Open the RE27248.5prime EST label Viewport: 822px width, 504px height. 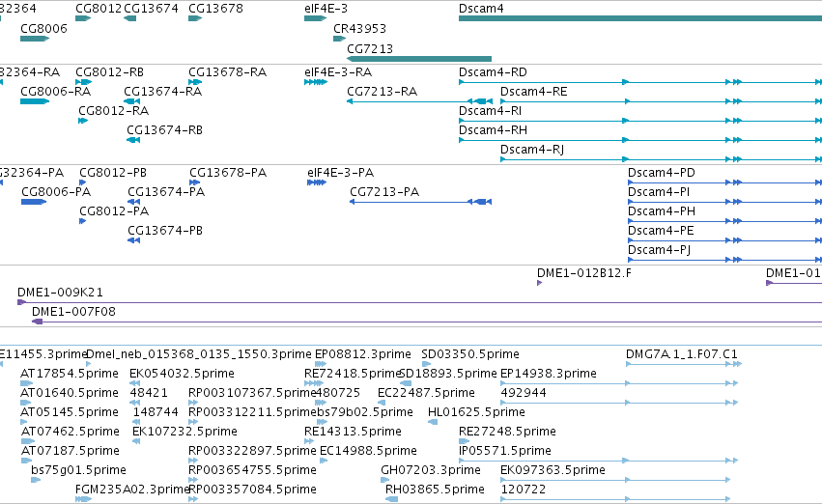pyautogui.click(x=507, y=433)
